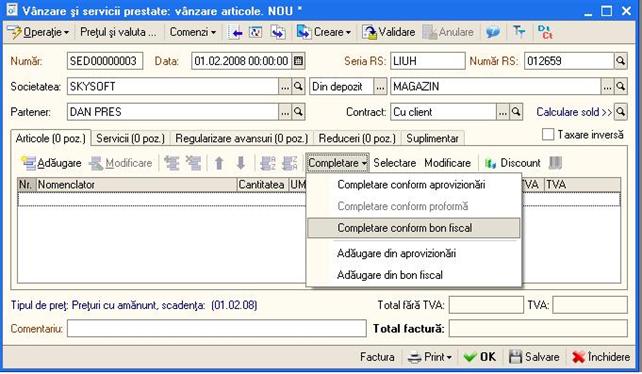Click the blue left-arrow navigation toolbar icon
642x374 pixels.
236,32
